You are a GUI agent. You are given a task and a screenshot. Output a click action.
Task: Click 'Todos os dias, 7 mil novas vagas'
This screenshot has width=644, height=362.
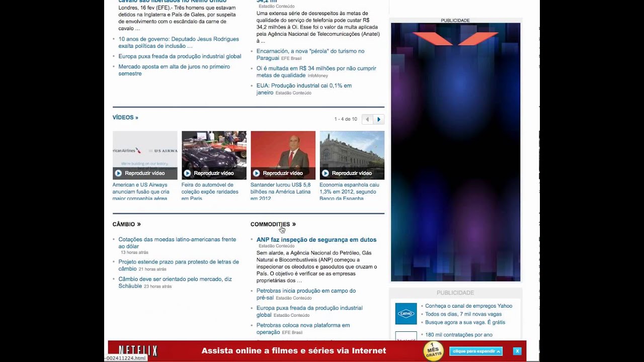pos(463,314)
